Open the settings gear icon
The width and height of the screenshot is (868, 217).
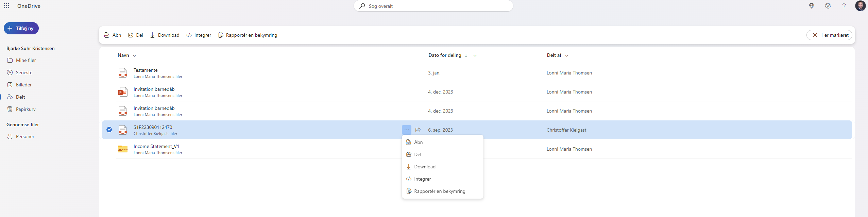828,6
